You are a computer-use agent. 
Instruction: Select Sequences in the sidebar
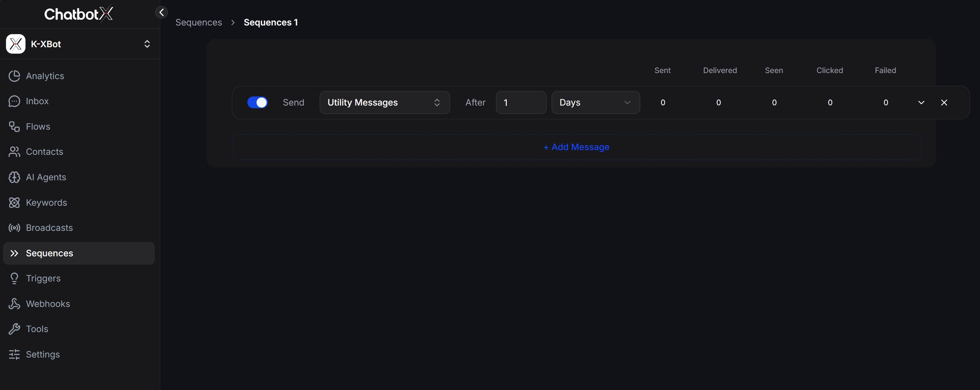coord(79,253)
